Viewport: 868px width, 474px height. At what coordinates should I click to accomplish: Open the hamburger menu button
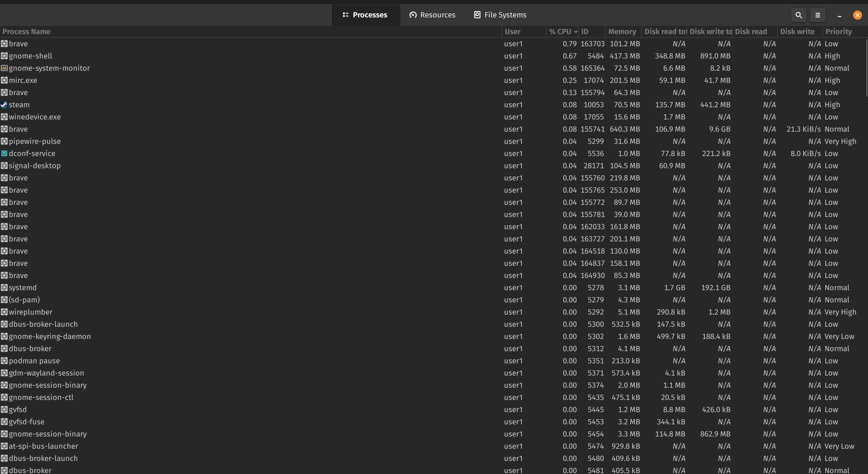(x=817, y=15)
